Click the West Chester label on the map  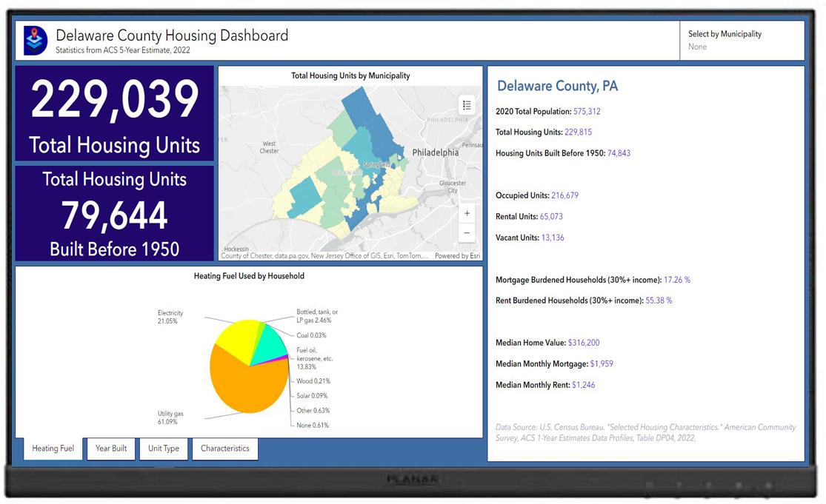[x=269, y=147]
